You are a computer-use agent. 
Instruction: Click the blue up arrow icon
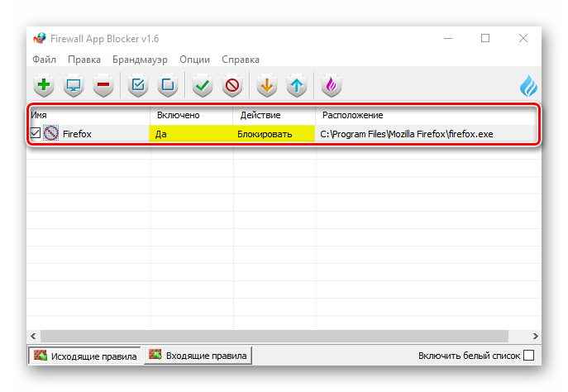(x=297, y=85)
